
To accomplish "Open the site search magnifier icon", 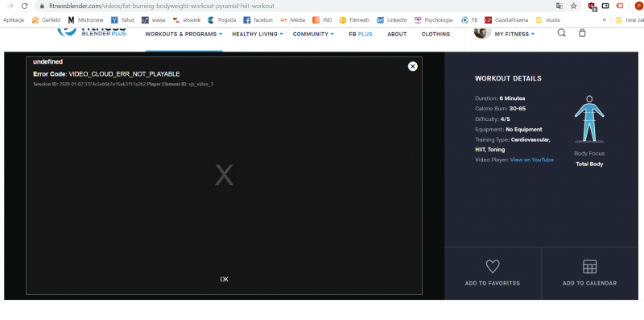I will click(x=561, y=33).
